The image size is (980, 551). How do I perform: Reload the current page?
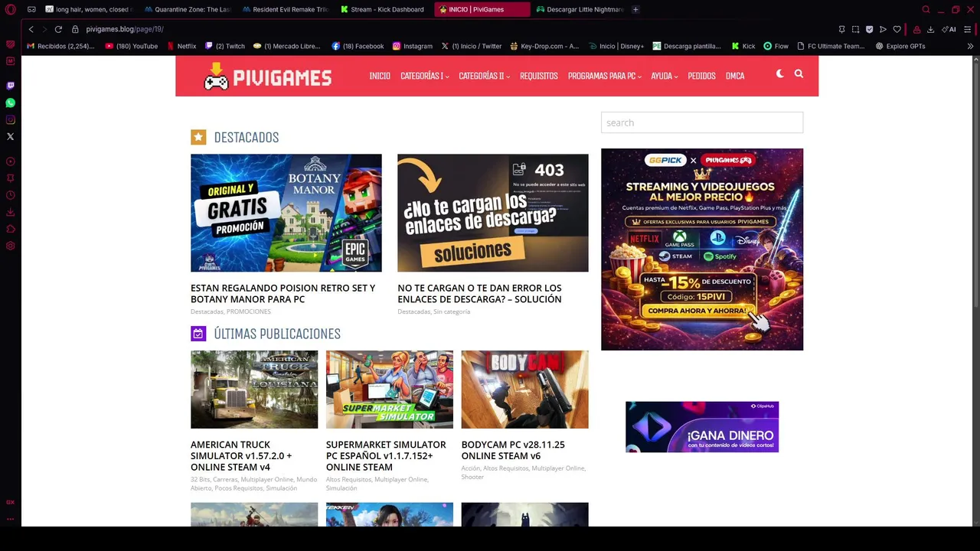pyautogui.click(x=58, y=29)
